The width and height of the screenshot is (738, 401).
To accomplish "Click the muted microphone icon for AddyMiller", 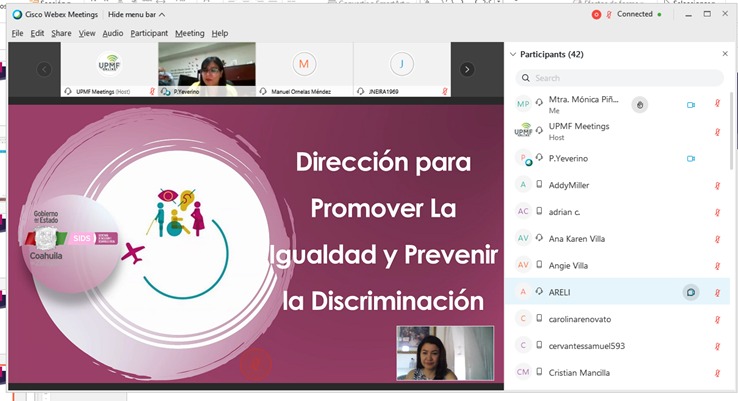I will click(717, 185).
